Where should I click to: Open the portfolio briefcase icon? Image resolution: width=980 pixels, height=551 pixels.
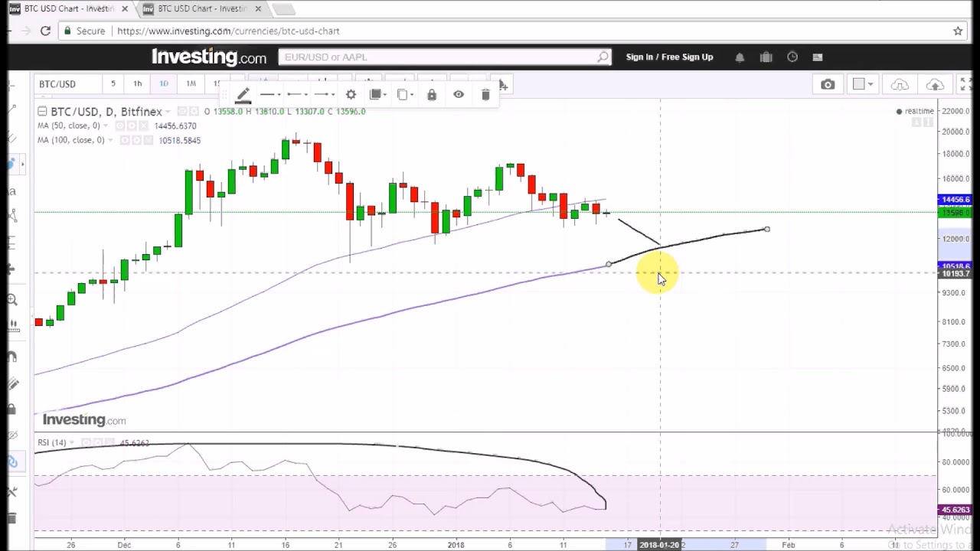pos(766,57)
